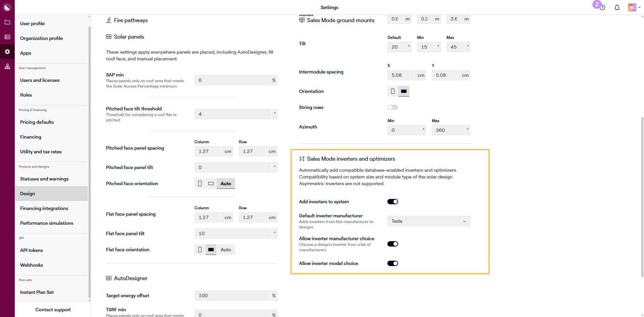The image size is (644, 317).
Task: Select landscape for flat face orientation
Action: pyautogui.click(x=211, y=250)
